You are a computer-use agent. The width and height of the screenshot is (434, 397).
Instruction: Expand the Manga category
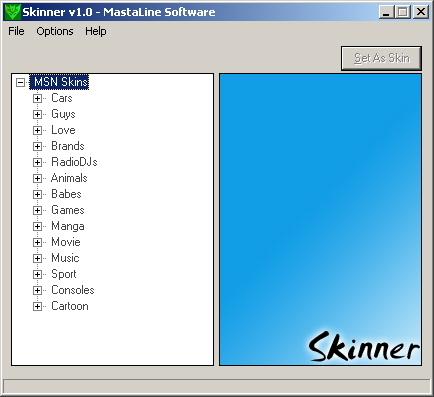coord(37,226)
